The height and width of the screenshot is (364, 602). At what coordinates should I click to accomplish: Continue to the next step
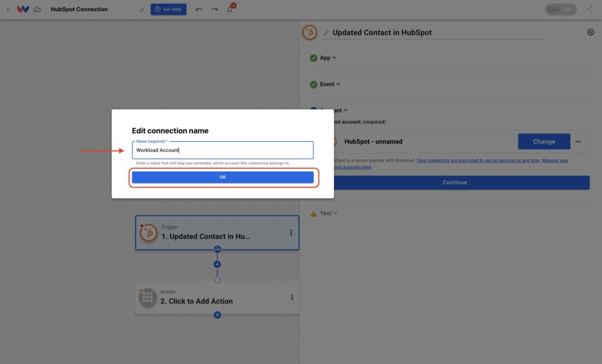[455, 182]
